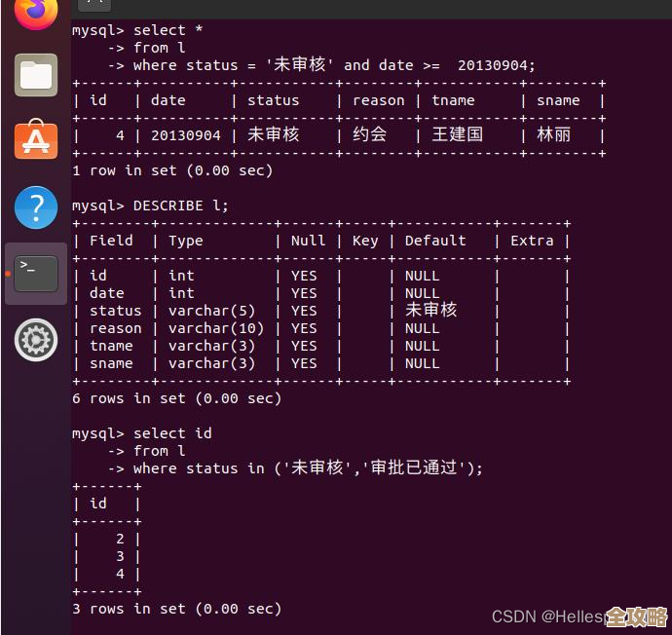Image resolution: width=672 pixels, height=635 pixels.
Task: Click the 'Field' column header
Action: [x=111, y=241]
